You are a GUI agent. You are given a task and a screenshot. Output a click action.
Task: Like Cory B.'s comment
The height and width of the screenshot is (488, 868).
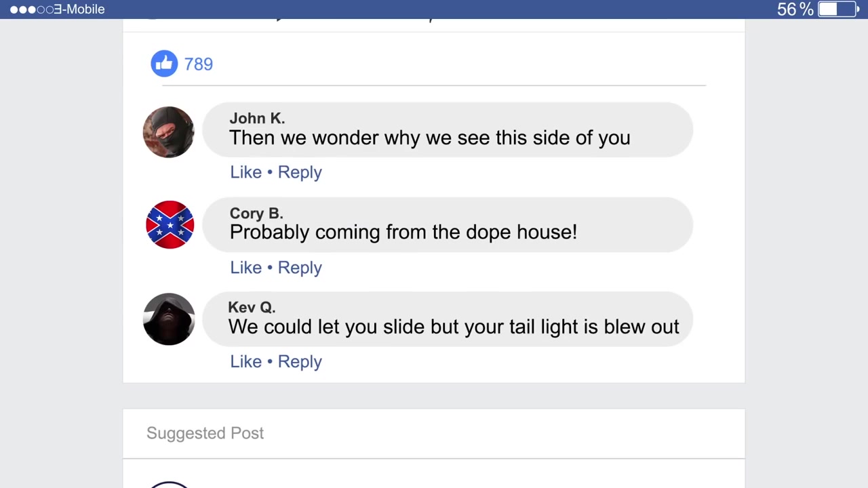click(x=245, y=268)
